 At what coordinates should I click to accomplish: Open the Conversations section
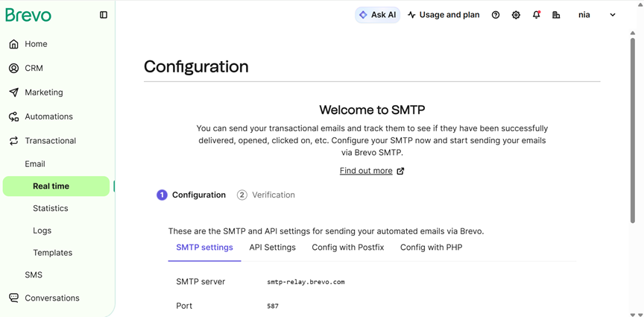pos(52,298)
